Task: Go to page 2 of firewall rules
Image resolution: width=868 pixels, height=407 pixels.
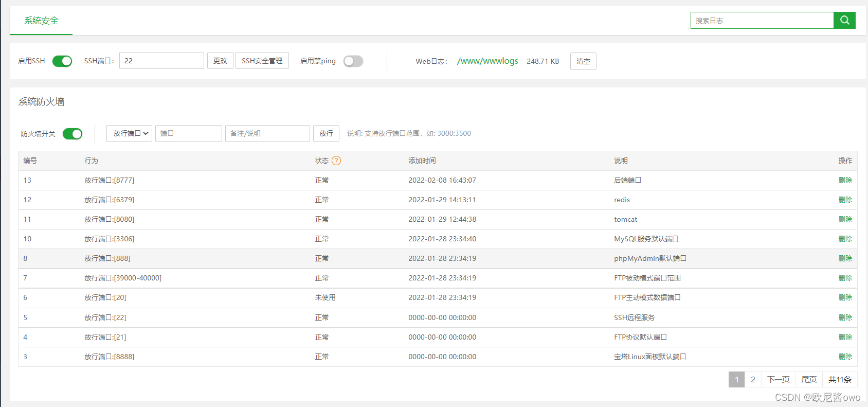Action: coord(753,379)
